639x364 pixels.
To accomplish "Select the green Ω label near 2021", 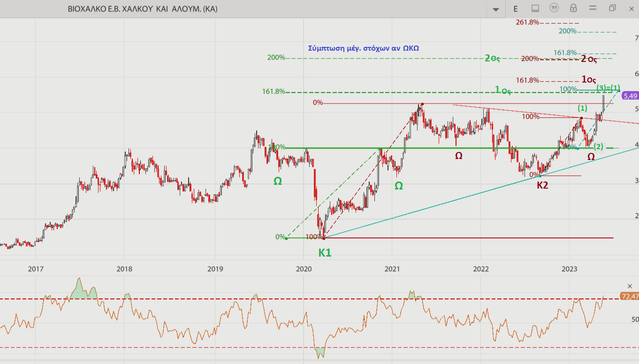I will (x=398, y=186).
